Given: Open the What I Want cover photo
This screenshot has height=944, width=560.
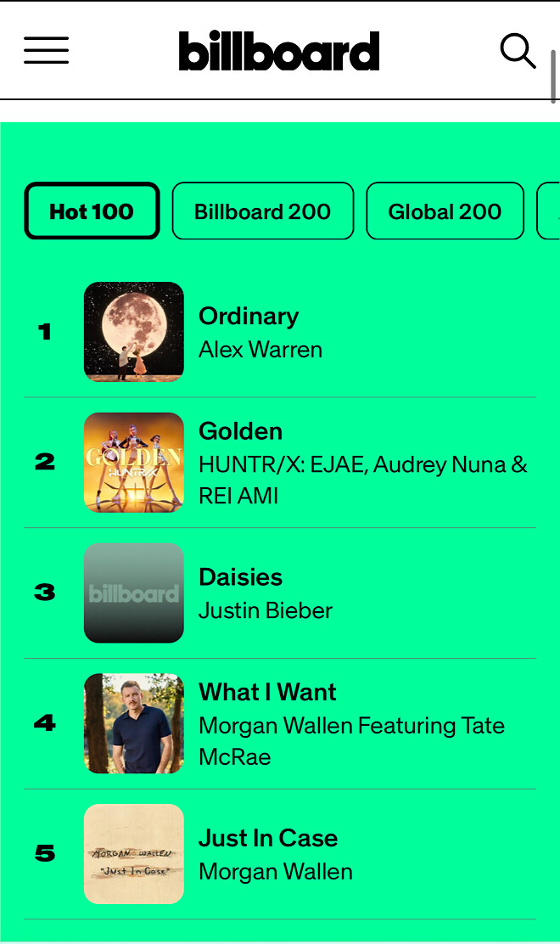Looking at the screenshot, I should [x=134, y=723].
